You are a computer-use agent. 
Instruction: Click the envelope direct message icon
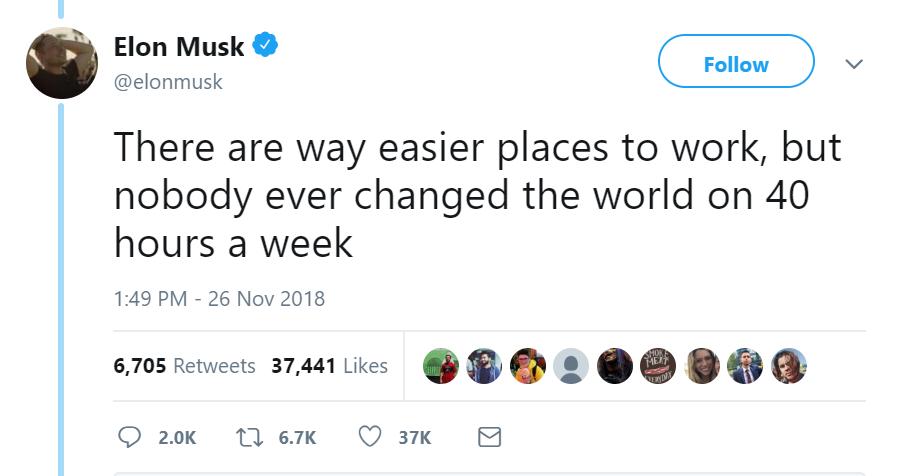pos(489,437)
